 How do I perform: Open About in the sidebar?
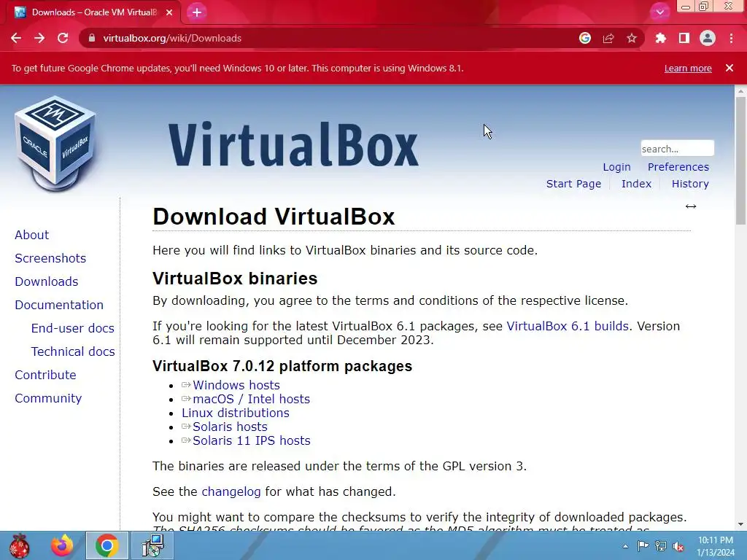pos(31,235)
